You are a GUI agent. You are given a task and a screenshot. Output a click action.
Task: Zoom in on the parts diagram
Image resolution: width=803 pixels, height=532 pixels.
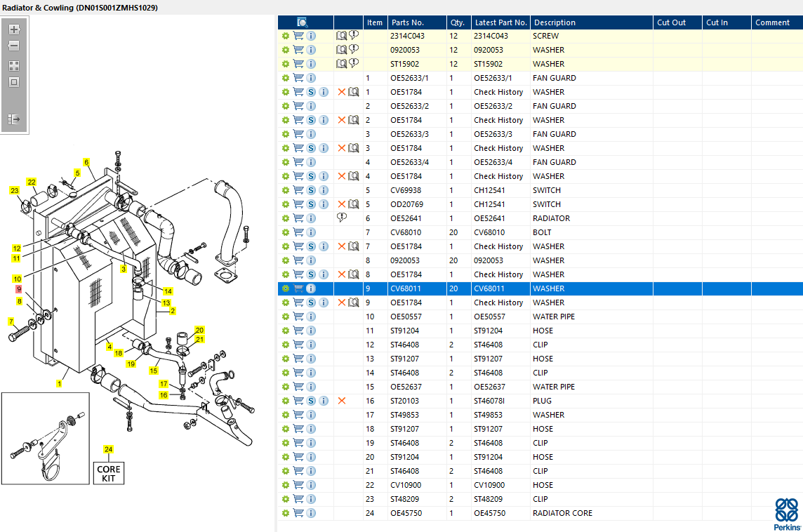[x=14, y=29]
